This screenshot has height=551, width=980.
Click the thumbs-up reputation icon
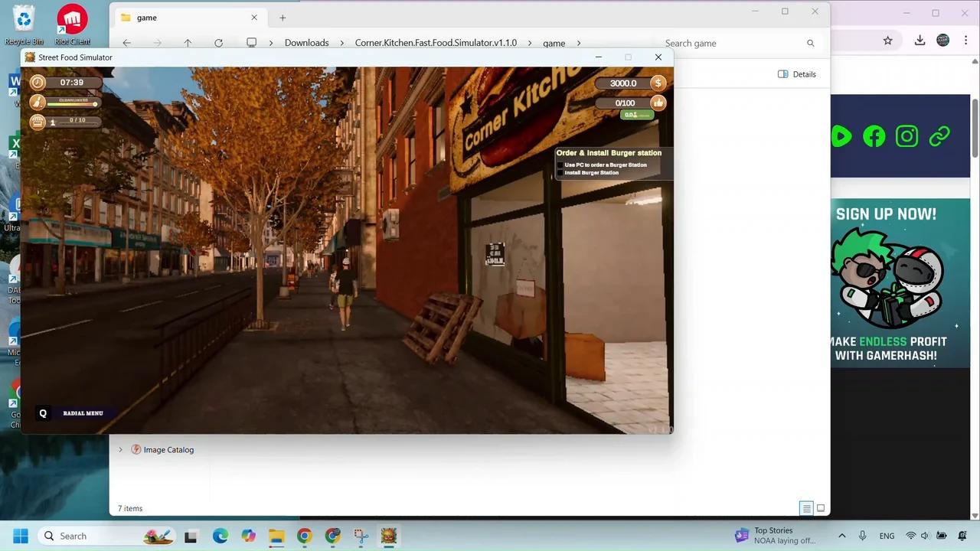coord(658,102)
